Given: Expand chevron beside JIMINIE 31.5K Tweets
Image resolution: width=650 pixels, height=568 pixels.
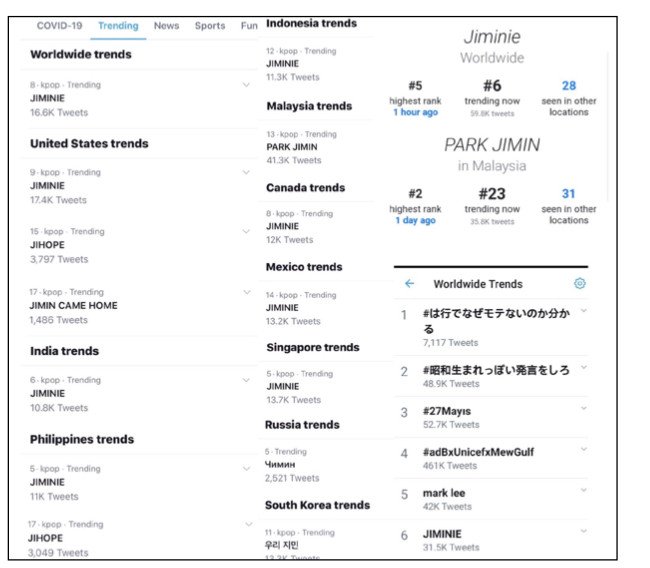Looking at the screenshot, I should (x=584, y=531).
